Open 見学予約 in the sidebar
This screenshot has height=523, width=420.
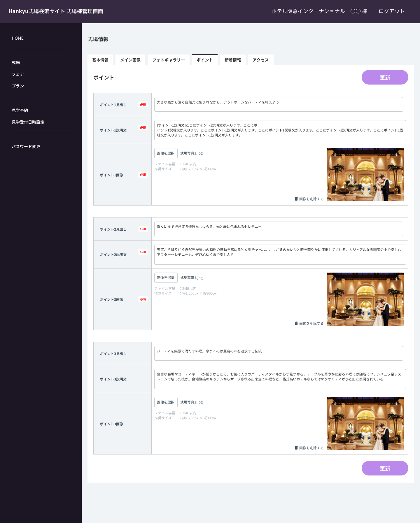tap(20, 110)
